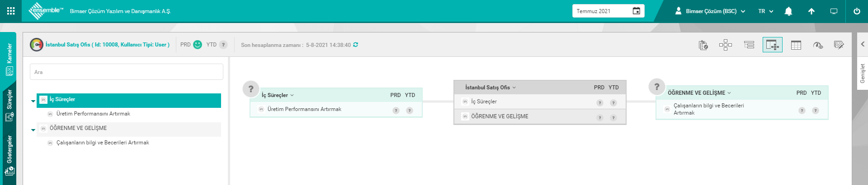The height and width of the screenshot is (185, 868).
Task: Click the PRD status of Üretim Performansını Artırmak card row
Action: (x=396, y=111)
